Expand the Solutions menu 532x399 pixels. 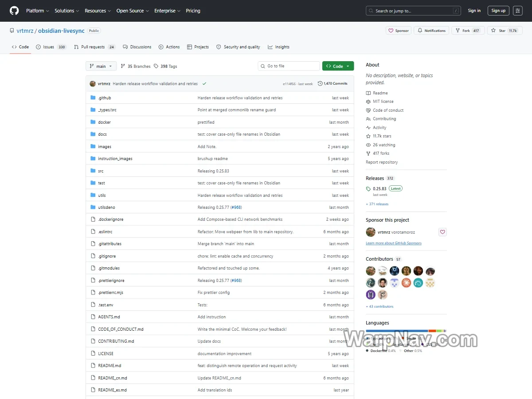pyautogui.click(x=67, y=11)
